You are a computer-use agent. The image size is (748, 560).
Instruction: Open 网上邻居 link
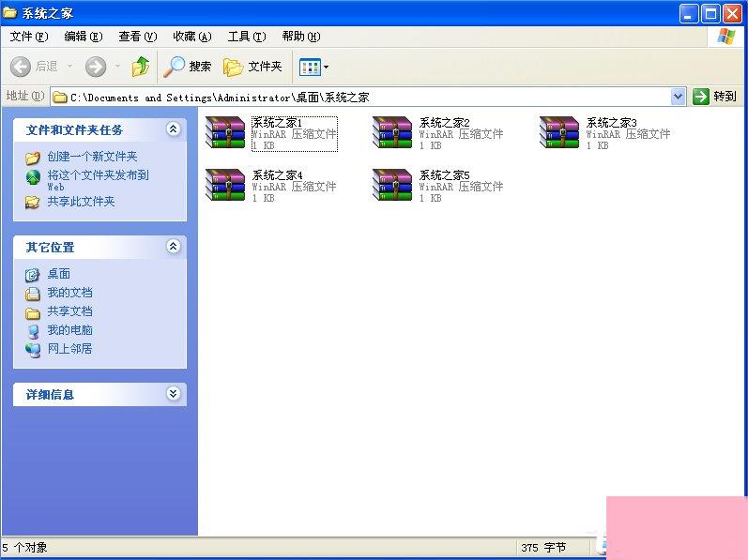(x=69, y=348)
